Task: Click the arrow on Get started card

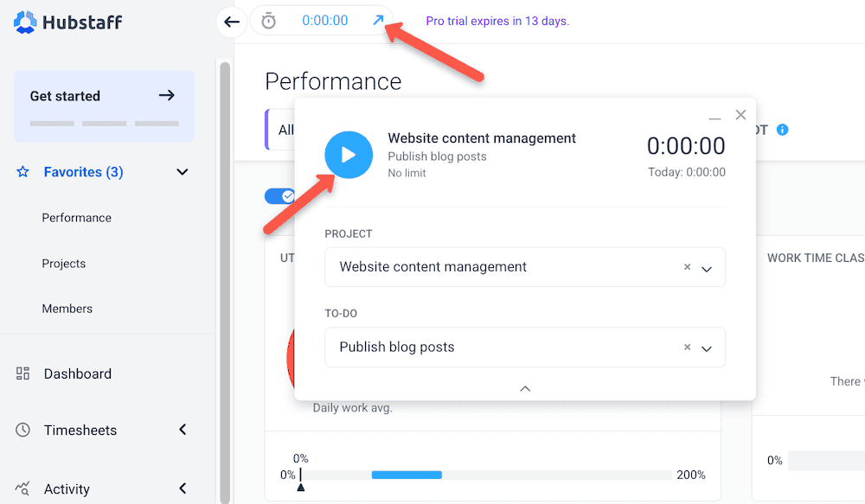Action: click(167, 95)
